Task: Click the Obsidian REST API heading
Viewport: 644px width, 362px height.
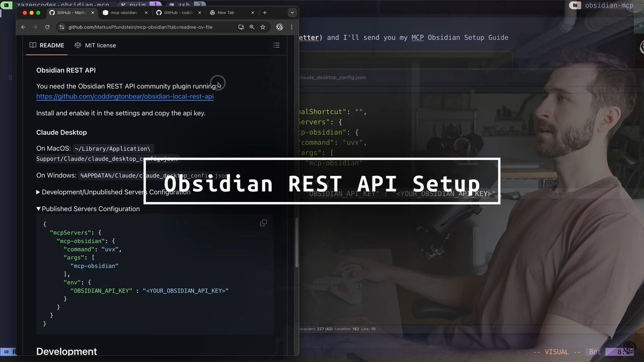Action: (x=66, y=70)
